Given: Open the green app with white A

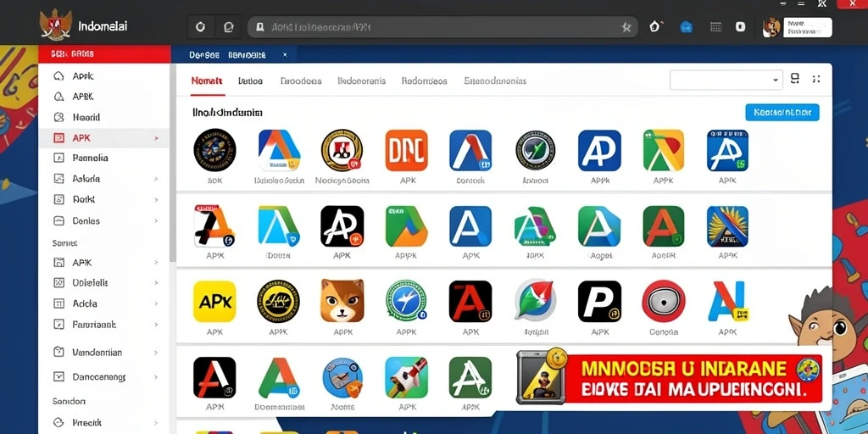Looking at the screenshot, I should 470,377.
